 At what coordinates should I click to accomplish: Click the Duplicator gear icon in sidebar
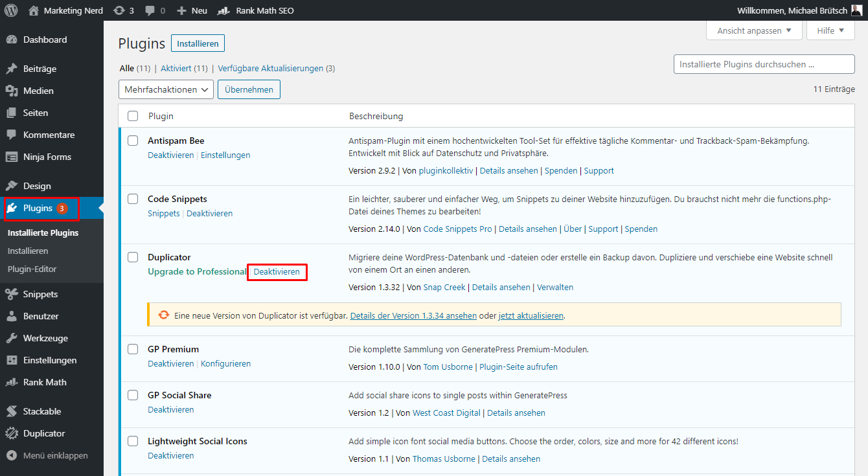pyautogui.click(x=12, y=433)
